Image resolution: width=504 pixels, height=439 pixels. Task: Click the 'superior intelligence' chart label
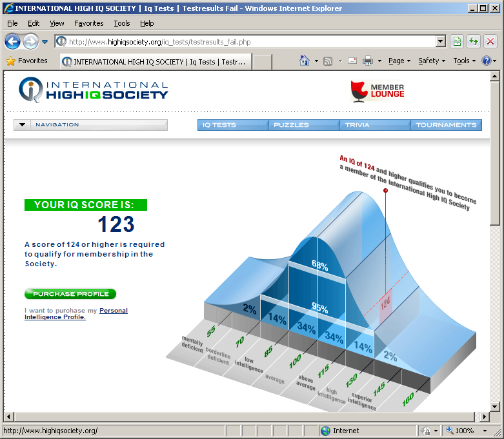tap(361, 401)
